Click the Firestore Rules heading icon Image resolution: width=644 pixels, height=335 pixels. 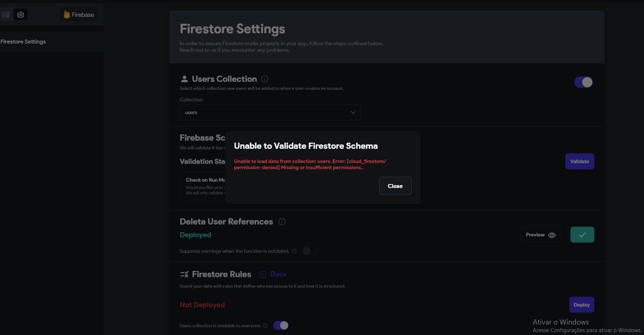[184, 274]
